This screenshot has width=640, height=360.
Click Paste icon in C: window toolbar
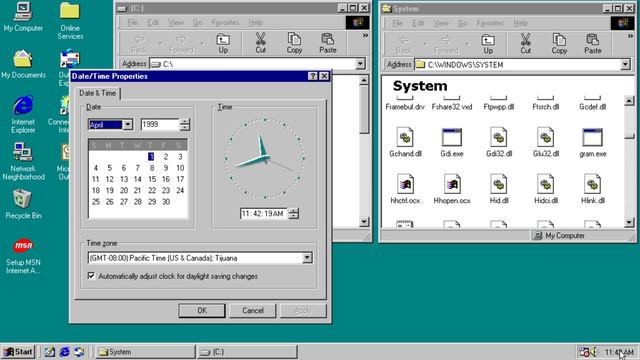click(x=327, y=43)
